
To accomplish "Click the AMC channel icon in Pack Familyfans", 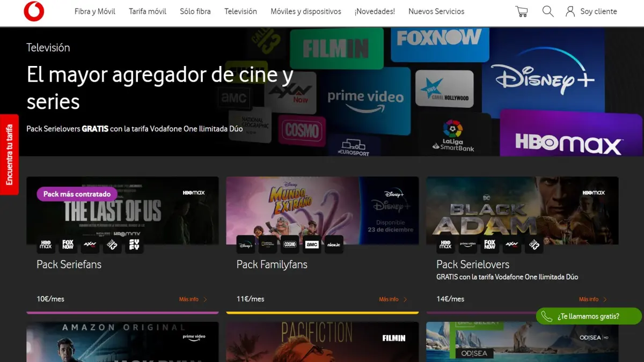I will pyautogui.click(x=312, y=245).
